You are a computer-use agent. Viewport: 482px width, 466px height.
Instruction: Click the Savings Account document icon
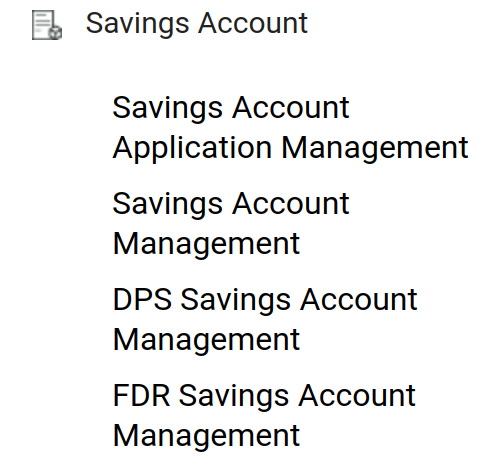pyautogui.click(x=47, y=25)
